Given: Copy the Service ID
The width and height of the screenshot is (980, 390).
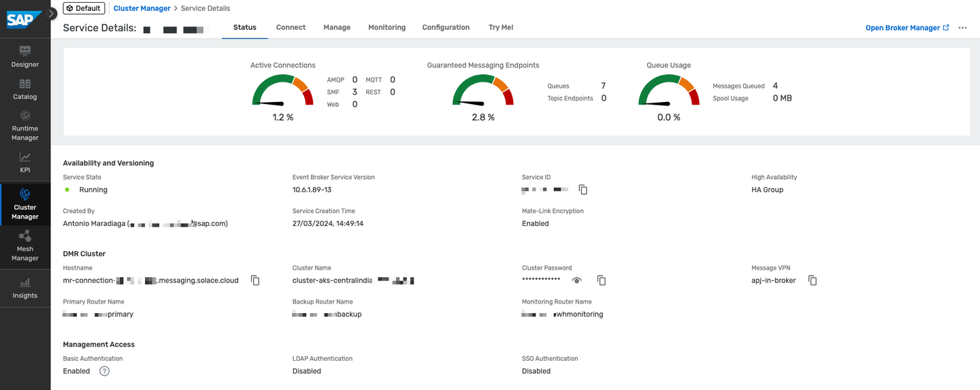Looking at the screenshot, I should click(x=583, y=190).
